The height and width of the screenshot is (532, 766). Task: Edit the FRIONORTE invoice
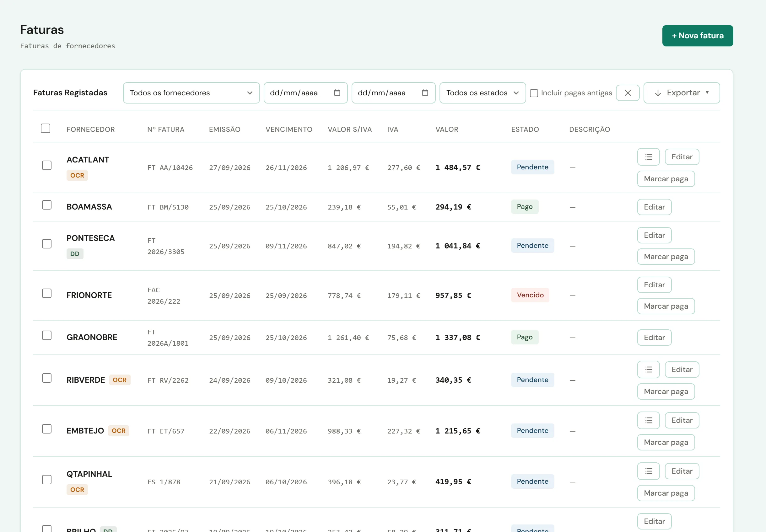(654, 285)
